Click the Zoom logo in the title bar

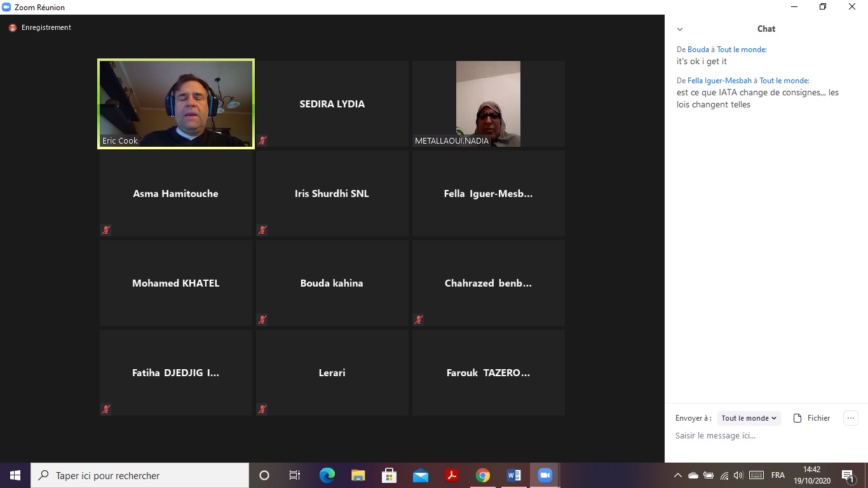pos(7,7)
